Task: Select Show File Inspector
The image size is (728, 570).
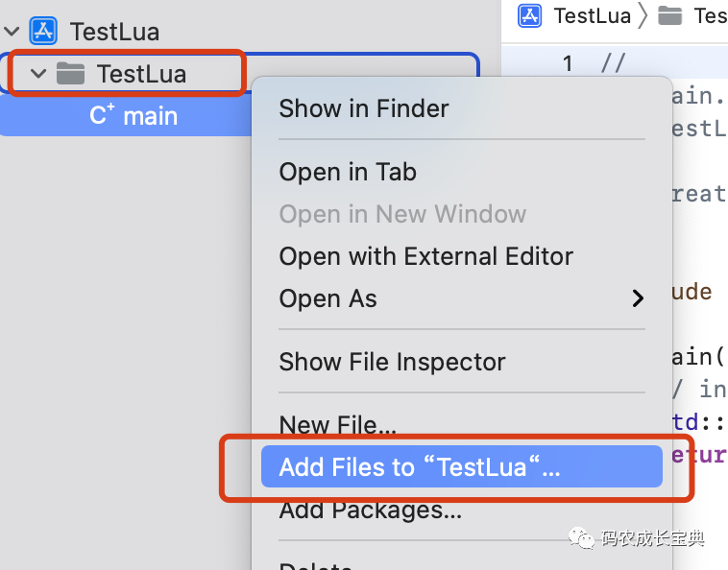Action: pos(392,362)
